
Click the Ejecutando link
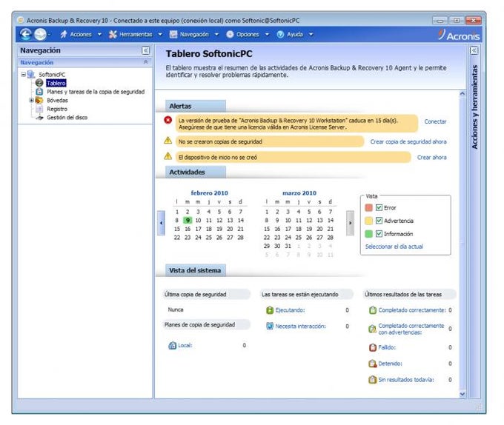(290, 310)
